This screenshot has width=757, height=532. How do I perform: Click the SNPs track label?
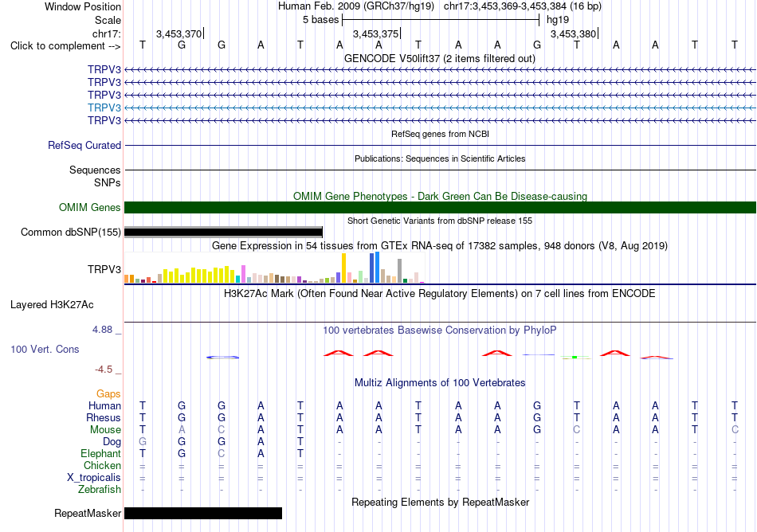coord(108,183)
